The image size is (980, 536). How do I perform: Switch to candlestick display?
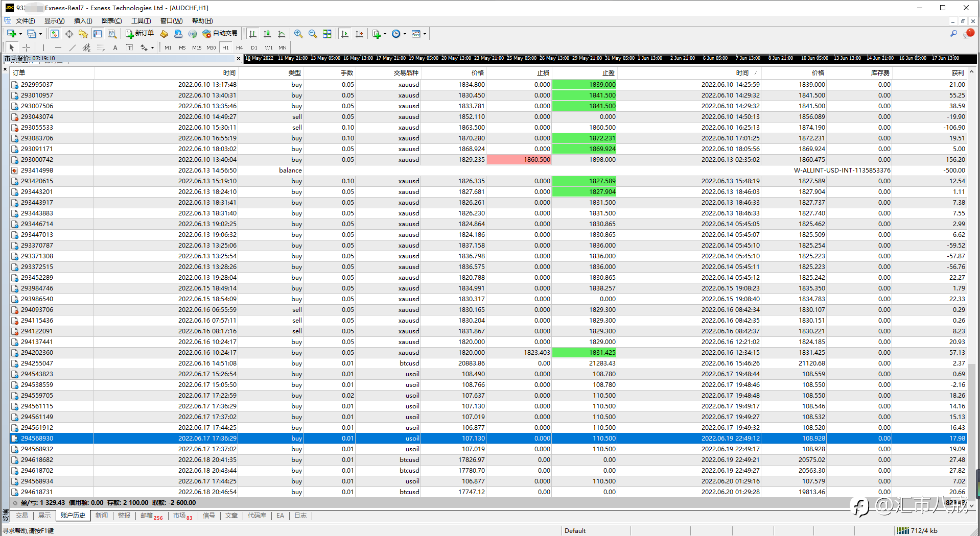pyautogui.click(x=267, y=34)
